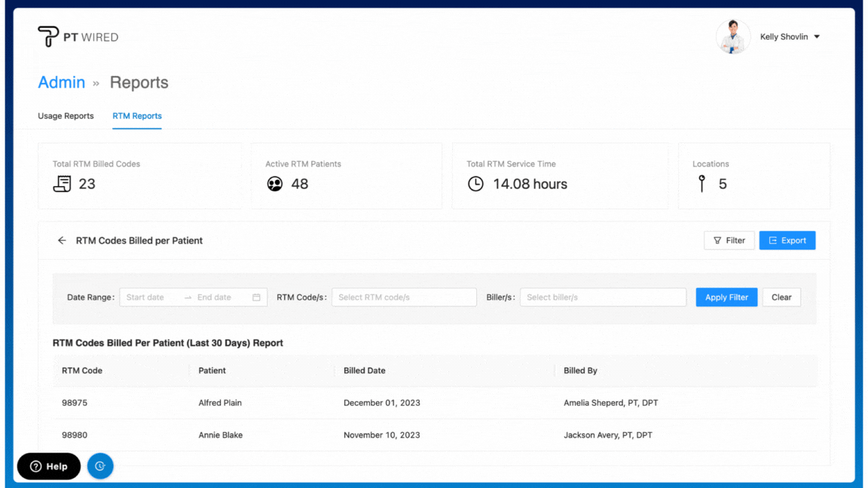Viewport: 868px width, 488px height.
Task: Click the Export button
Action: click(x=787, y=240)
